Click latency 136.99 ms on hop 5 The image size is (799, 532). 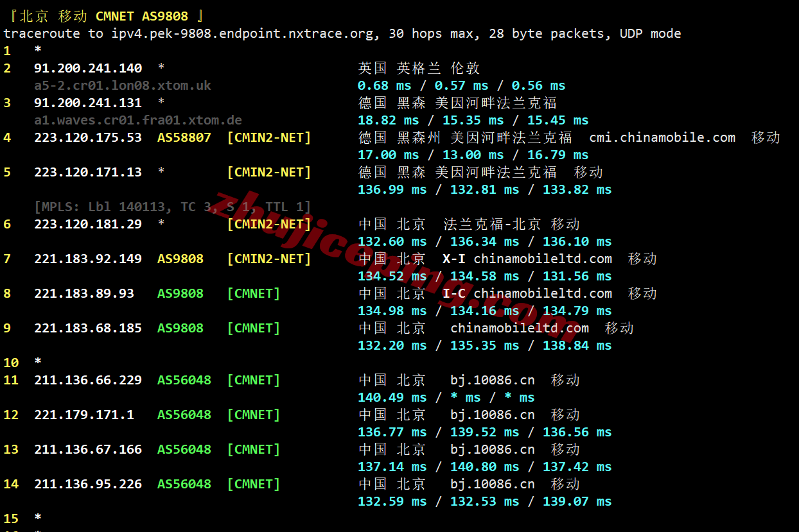392,189
